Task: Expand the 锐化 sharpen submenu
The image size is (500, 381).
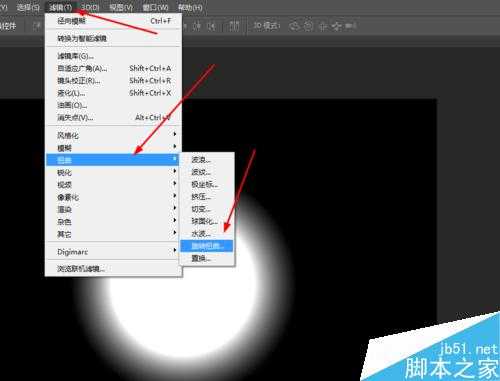Action: [114, 172]
